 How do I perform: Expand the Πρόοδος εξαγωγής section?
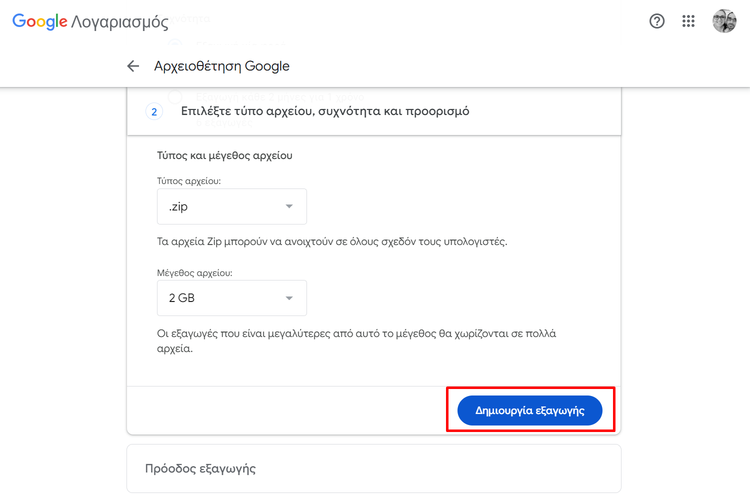pyautogui.click(x=374, y=468)
